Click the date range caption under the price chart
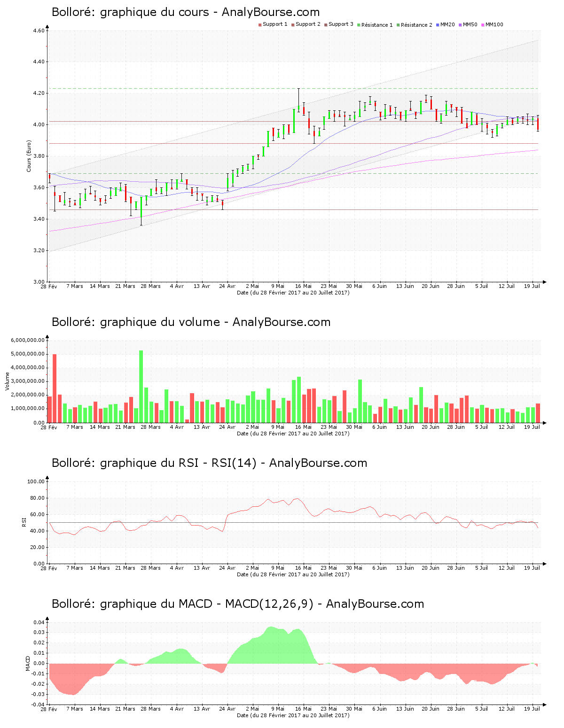The height and width of the screenshot is (728, 564). [293, 293]
